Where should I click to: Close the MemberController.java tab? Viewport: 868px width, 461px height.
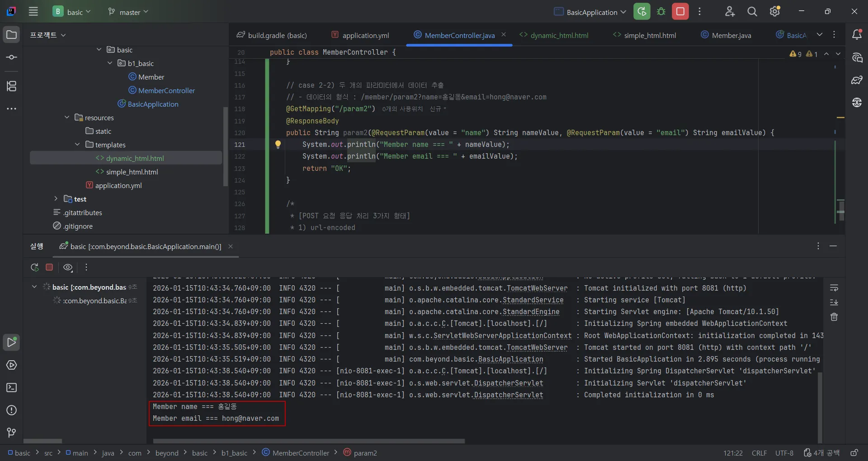click(504, 35)
